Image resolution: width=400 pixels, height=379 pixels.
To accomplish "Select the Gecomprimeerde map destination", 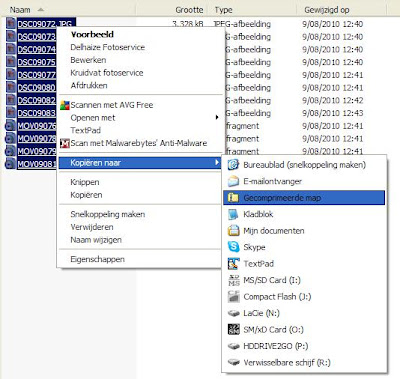I will tap(304, 198).
